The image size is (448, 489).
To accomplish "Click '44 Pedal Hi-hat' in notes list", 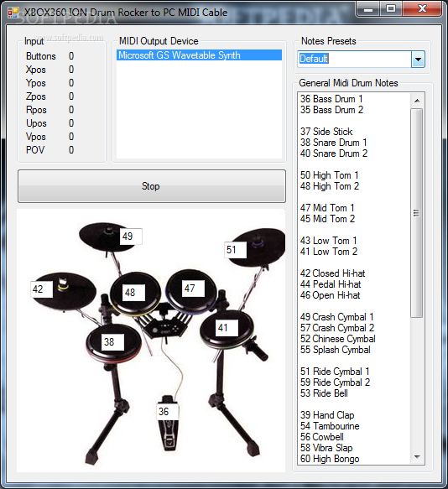I will point(331,284).
